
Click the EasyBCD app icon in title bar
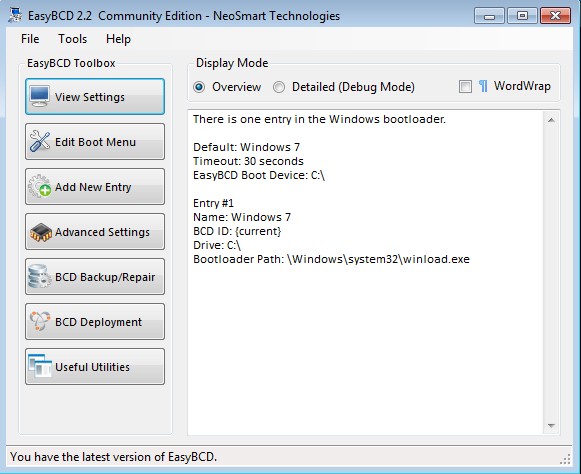click(16, 16)
